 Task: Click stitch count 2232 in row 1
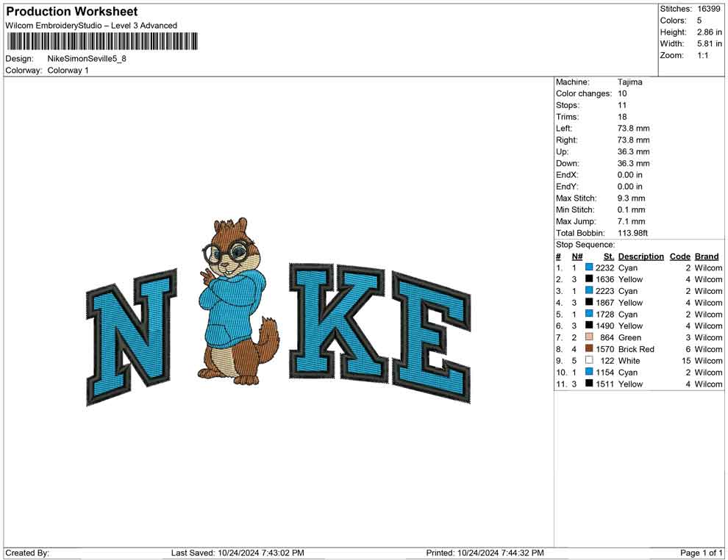[x=604, y=268]
